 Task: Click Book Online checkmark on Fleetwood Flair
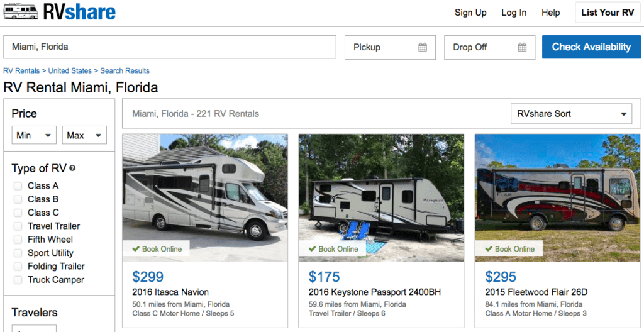coord(489,249)
